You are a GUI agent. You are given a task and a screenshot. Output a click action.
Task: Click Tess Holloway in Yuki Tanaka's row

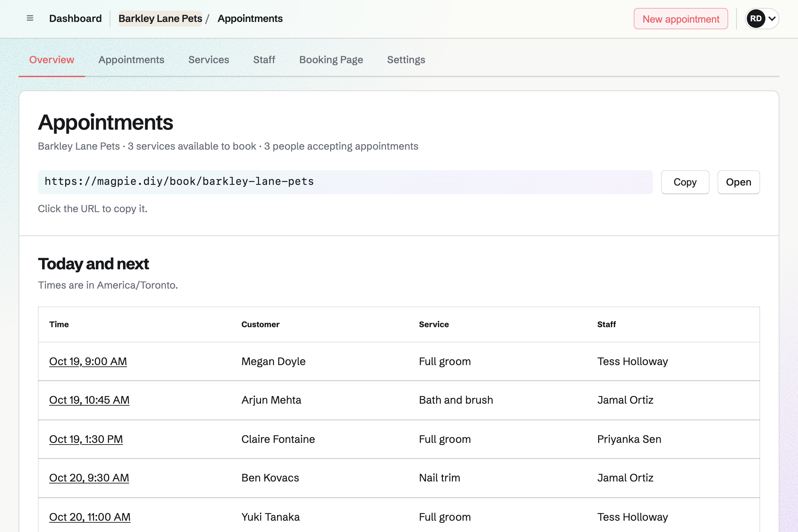tap(632, 517)
